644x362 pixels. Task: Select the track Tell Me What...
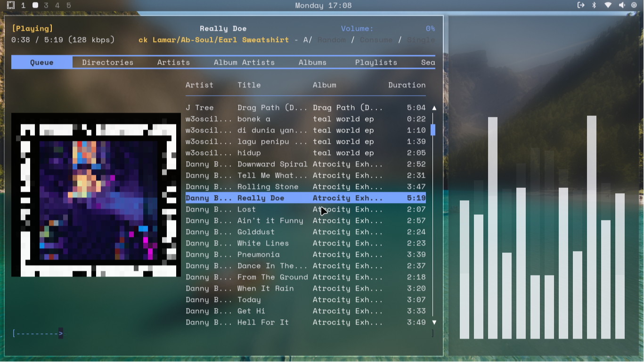[306, 176]
